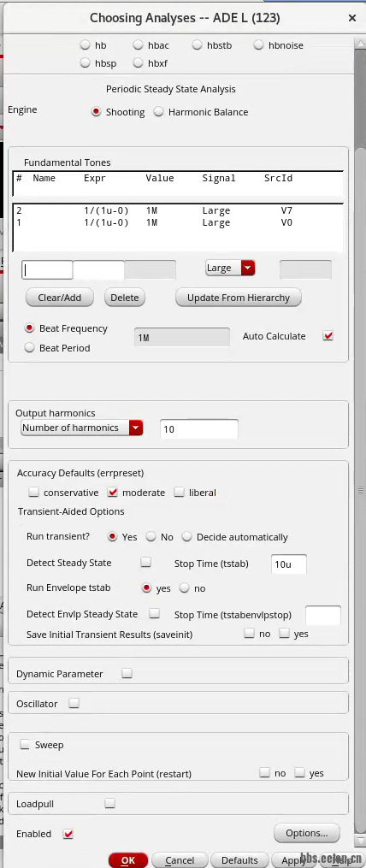The height and width of the screenshot is (868, 366).
Task: Select Decide automatically for Run transient
Action: 186,537
